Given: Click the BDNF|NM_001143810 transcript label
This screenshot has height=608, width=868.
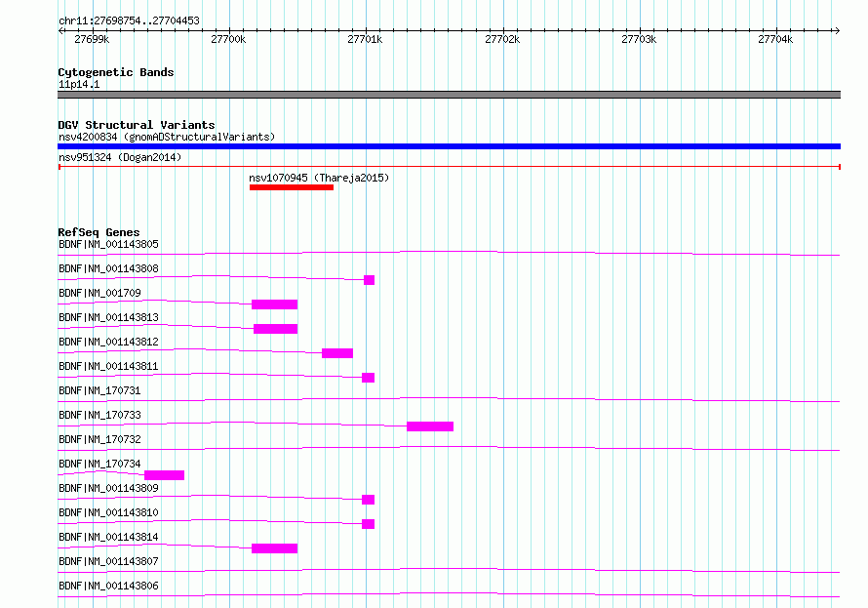Looking at the screenshot, I should (x=108, y=512).
